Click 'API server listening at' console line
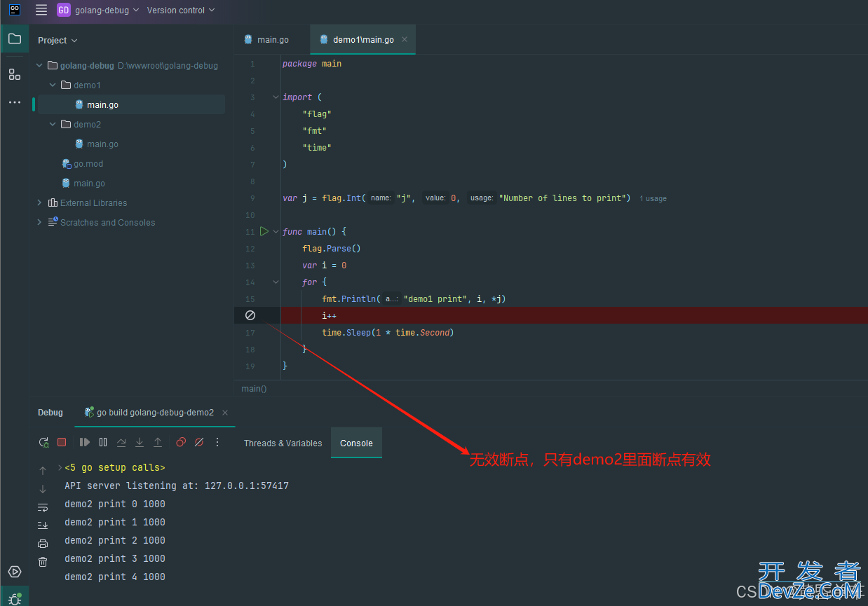This screenshot has width=868, height=606. point(177,486)
